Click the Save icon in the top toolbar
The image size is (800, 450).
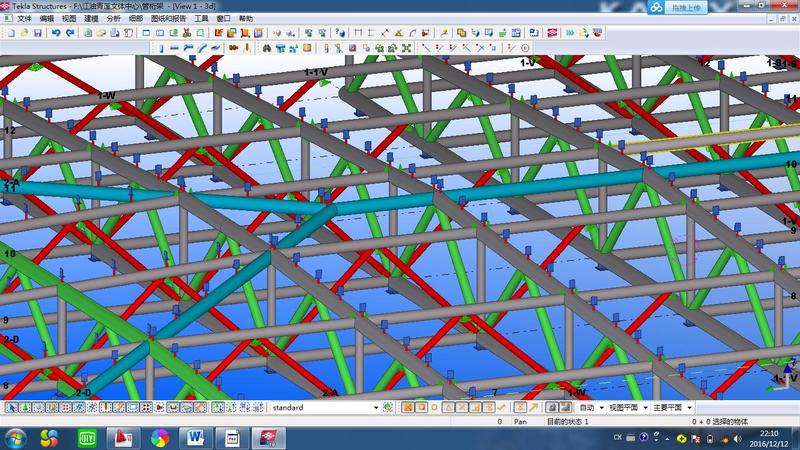click(37, 33)
